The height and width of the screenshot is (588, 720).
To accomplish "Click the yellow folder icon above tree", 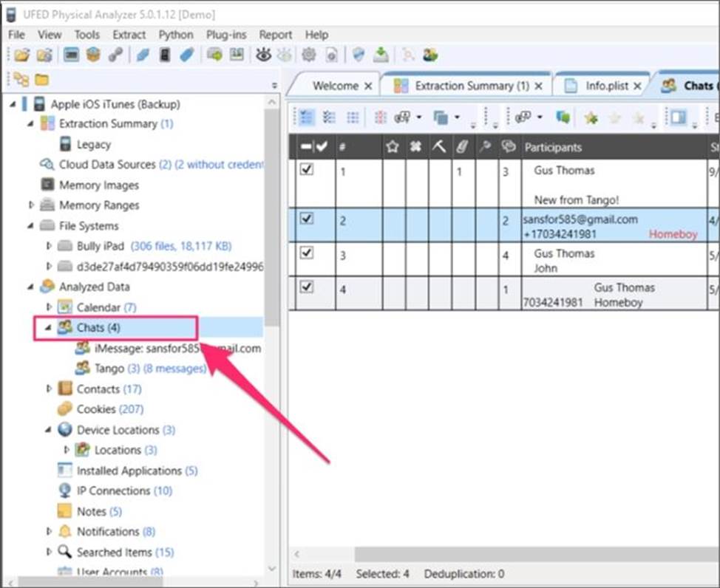I will (x=42, y=80).
